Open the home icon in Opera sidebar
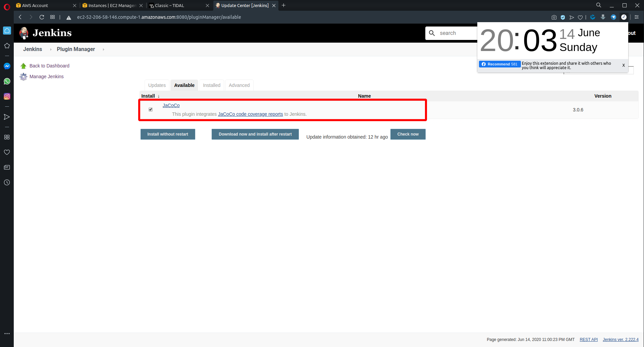Screen dimensions: 644x347 7,31
